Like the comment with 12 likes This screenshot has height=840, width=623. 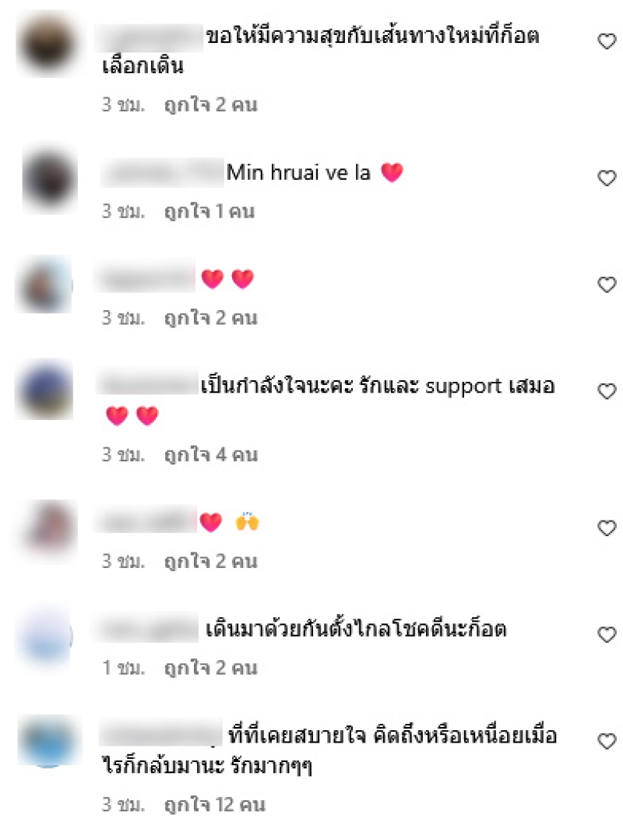click(x=607, y=742)
